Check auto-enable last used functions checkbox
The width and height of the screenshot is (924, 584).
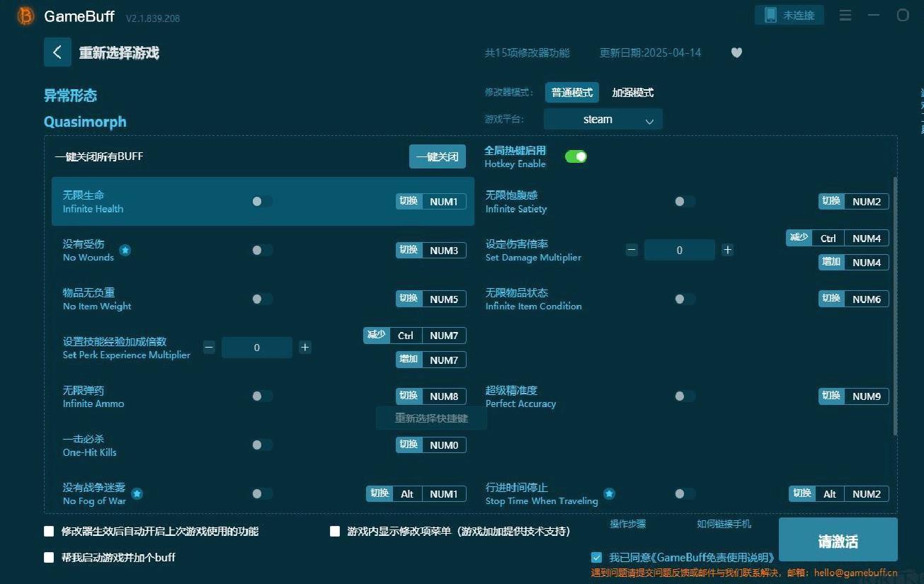[x=49, y=531]
